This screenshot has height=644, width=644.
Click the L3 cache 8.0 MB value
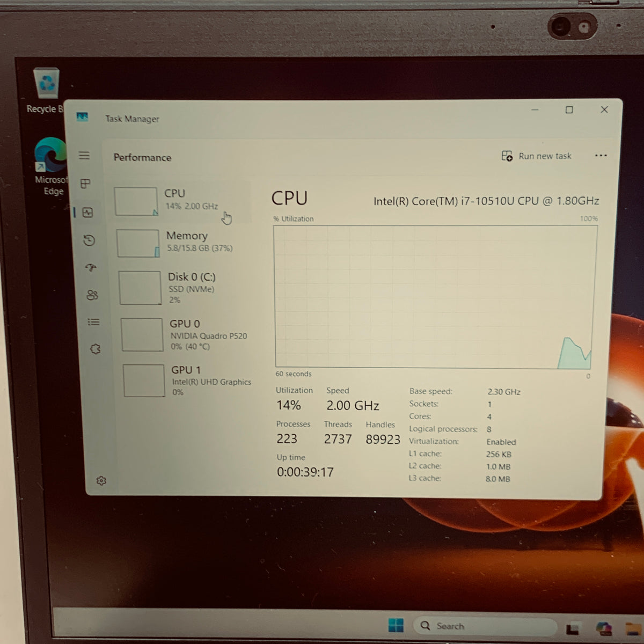[497, 479]
